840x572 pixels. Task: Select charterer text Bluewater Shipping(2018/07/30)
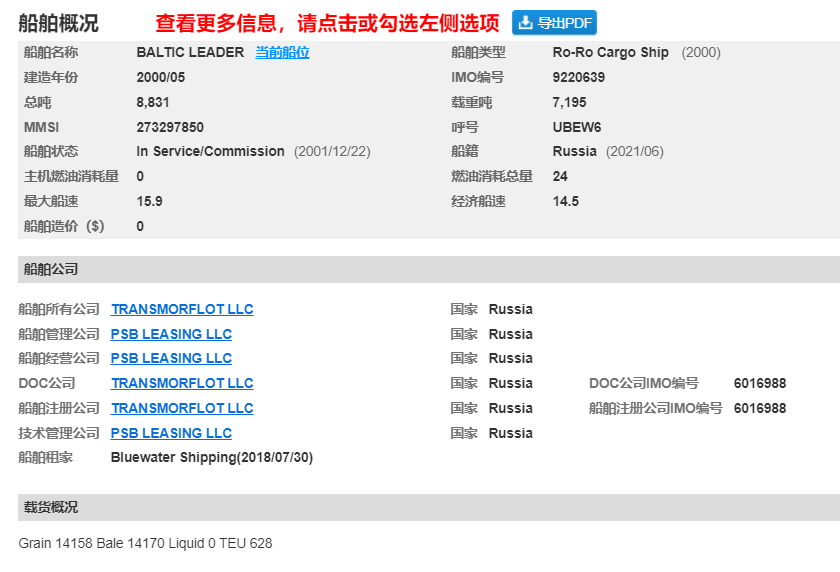point(212,457)
